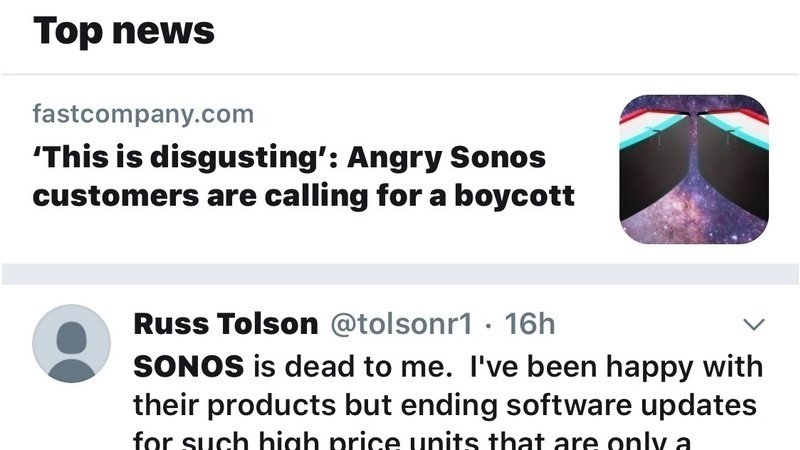Tap the galaxy pattern in article thumbnail
The height and width of the screenshot is (450, 800).
tap(694, 200)
